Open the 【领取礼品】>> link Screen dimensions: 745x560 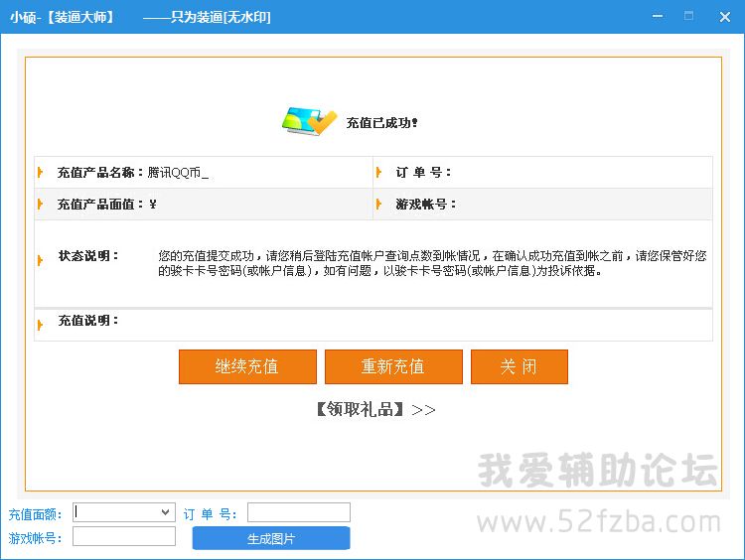coord(375,409)
